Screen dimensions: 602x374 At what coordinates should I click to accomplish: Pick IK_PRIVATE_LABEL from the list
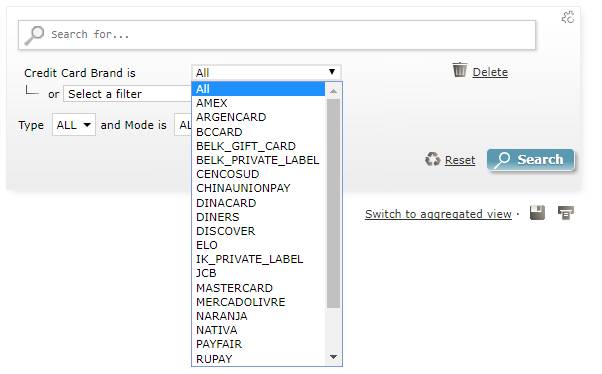pos(258,259)
